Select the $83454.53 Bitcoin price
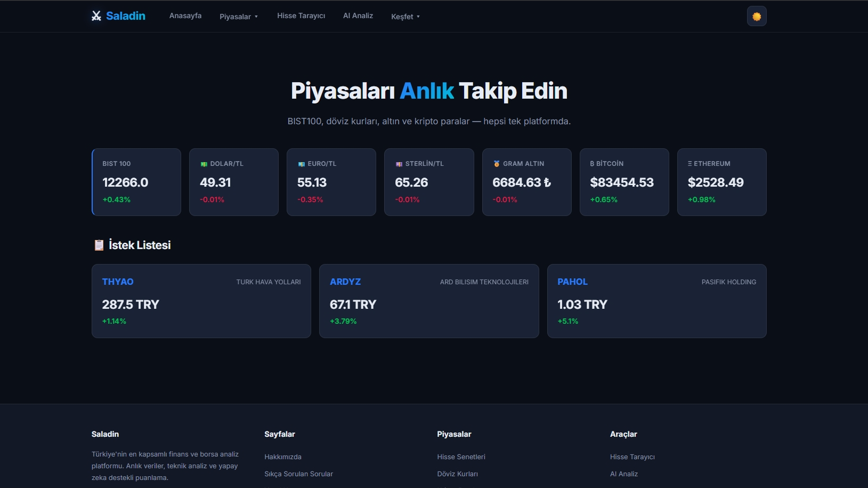This screenshot has height=488, width=868. pyautogui.click(x=622, y=182)
